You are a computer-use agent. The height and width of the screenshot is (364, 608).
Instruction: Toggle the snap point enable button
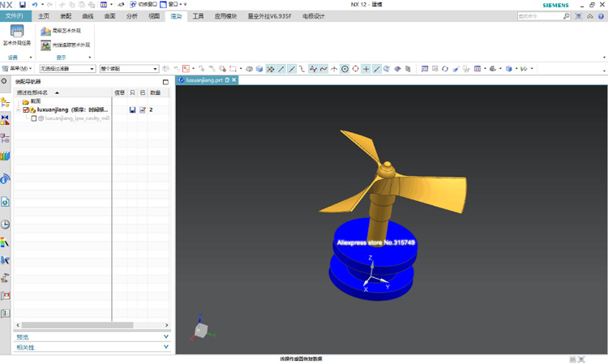[x=270, y=69]
